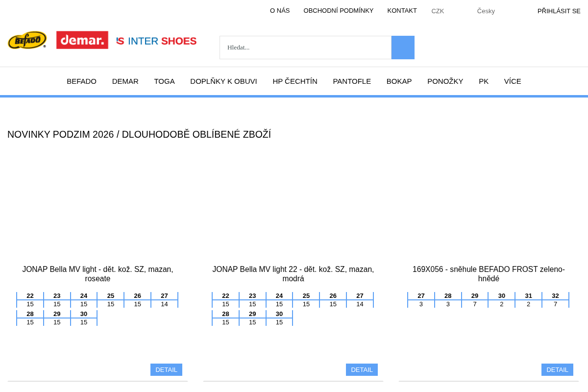The image size is (588, 392).
Task: Select size 32 of BEFADO FROST
Action: [x=555, y=296]
